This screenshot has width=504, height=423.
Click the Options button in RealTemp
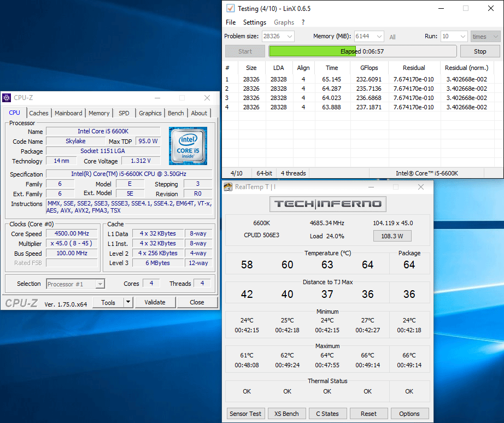click(409, 414)
